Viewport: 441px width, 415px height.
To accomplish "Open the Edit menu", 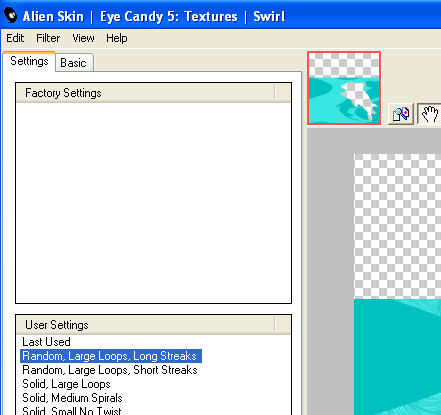I will click(x=15, y=38).
